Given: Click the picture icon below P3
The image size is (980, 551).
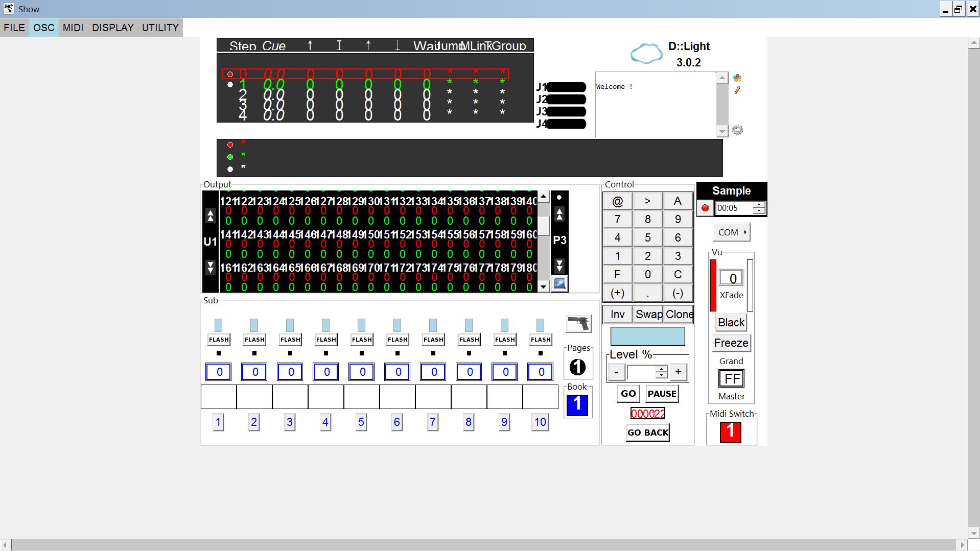Looking at the screenshot, I should (x=559, y=284).
